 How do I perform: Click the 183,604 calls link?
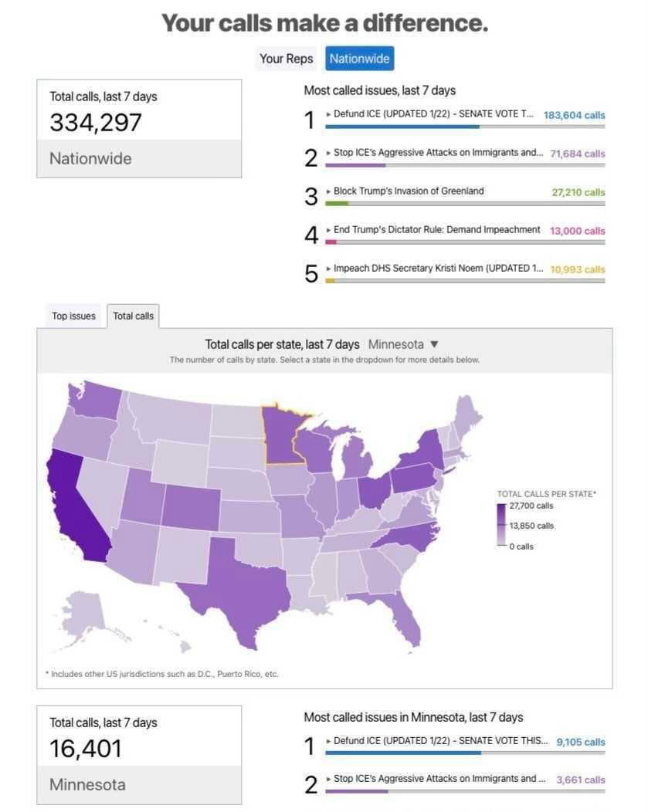[574, 115]
